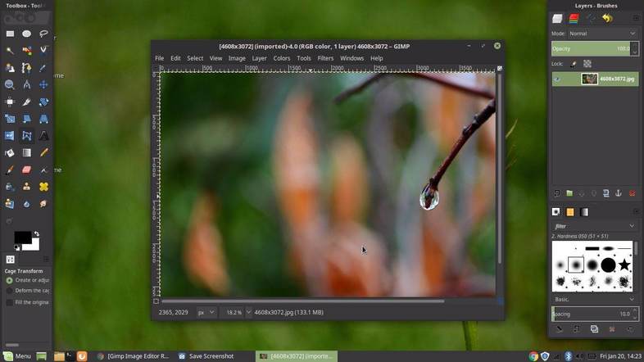Viewport: 644px width, 362px height.
Task: Pick the Text tool in toolbox
Action: [43, 135]
